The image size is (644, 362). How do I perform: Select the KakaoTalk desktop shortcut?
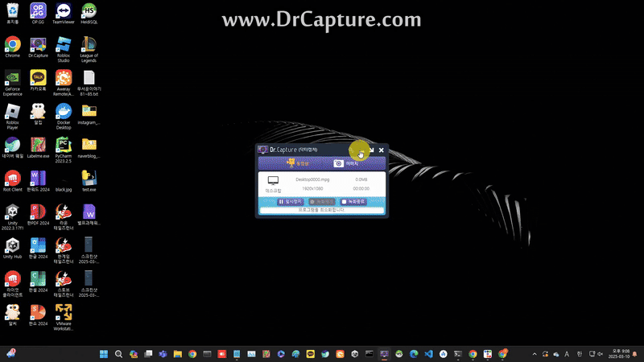(x=38, y=80)
